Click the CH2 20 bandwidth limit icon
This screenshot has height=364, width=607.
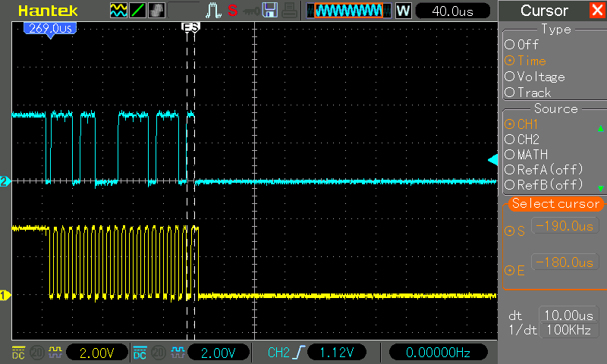pos(158,353)
